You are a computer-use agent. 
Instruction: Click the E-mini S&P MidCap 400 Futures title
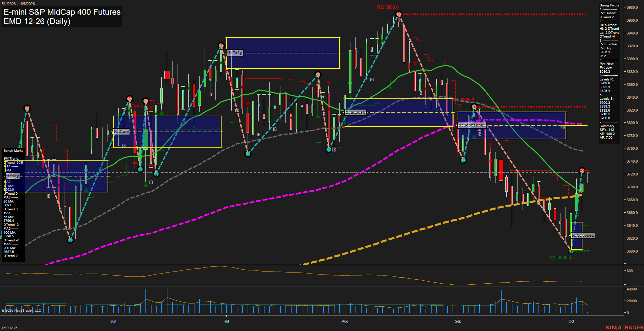click(x=62, y=12)
